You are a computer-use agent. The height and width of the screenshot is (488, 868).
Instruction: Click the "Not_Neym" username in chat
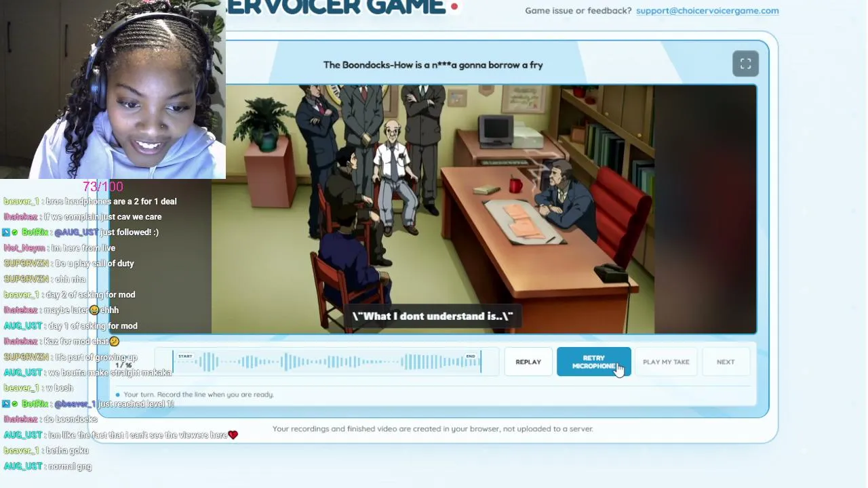click(x=24, y=248)
